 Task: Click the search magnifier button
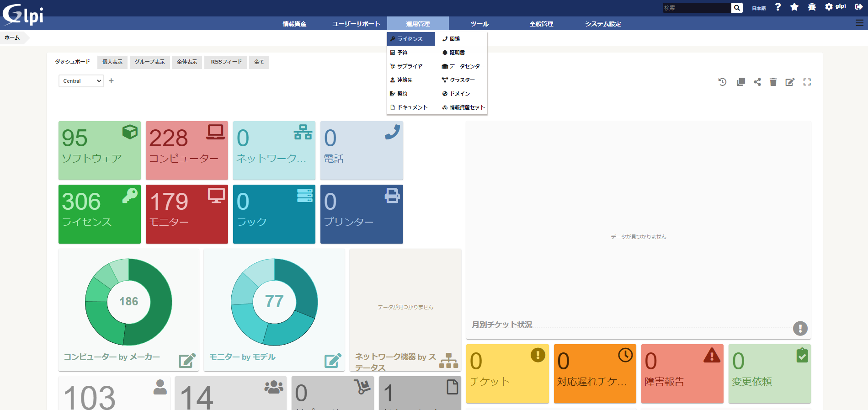[x=737, y=8]
